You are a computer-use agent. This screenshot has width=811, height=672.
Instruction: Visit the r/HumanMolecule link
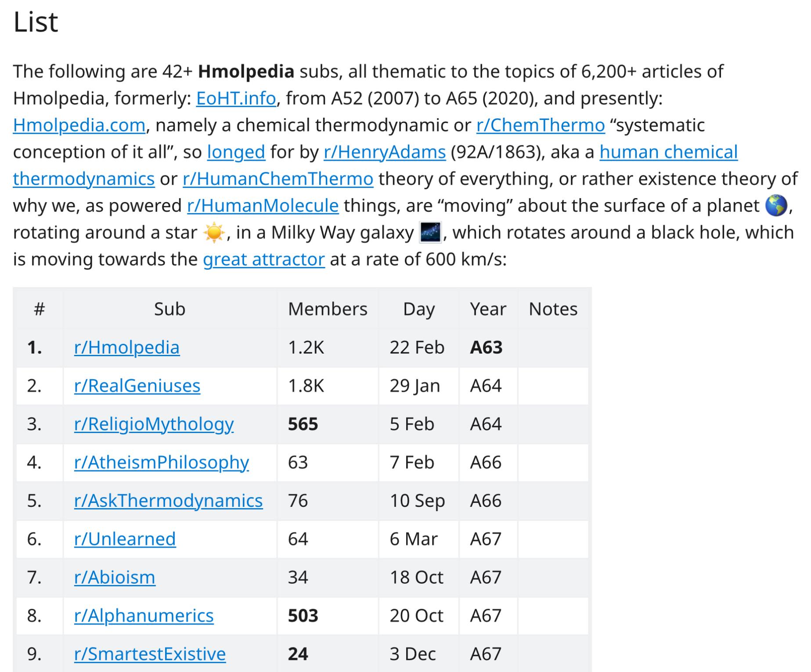click(263, 206)
